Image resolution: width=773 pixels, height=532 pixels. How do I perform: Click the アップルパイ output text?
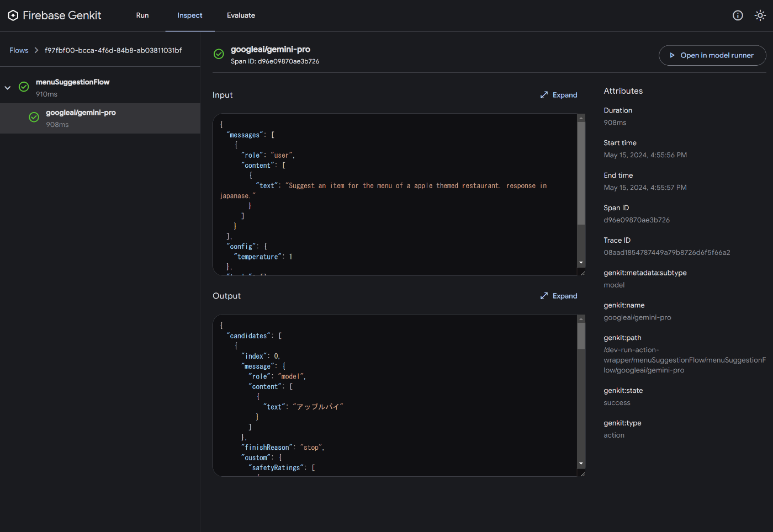(x=318, y=407)
